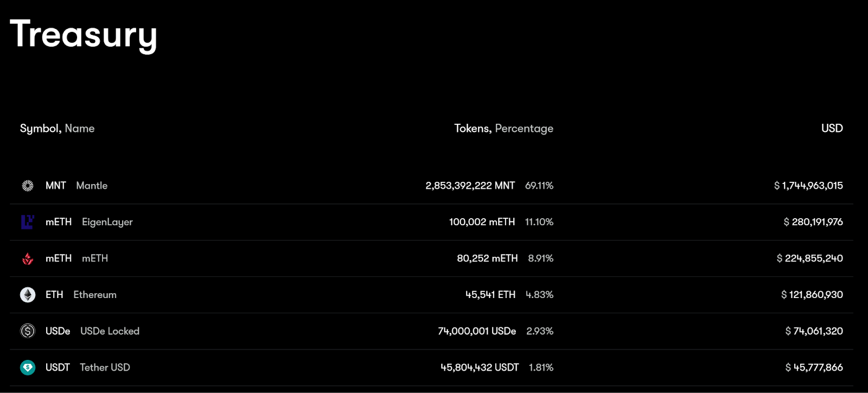Screen dimensions: 868x393
Task: Click the 4.83% Ethereum percentage
Action: [539, 295]
